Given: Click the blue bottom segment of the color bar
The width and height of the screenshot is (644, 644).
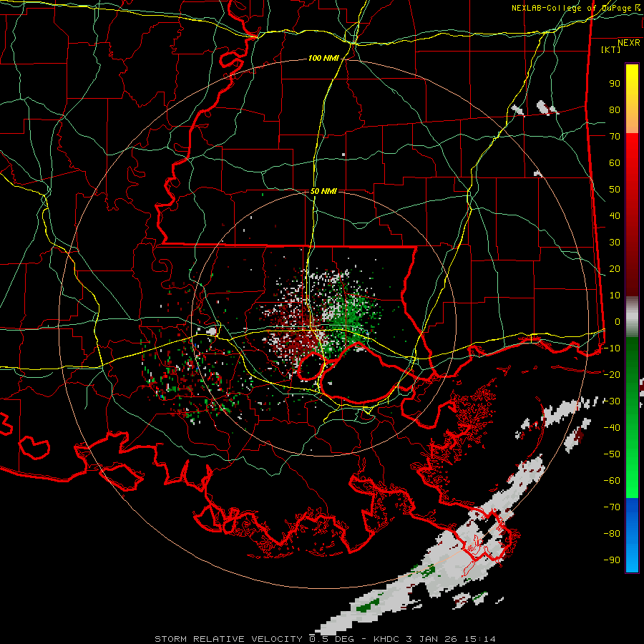Looking at the screenshot, I should (x=632, y=535).
